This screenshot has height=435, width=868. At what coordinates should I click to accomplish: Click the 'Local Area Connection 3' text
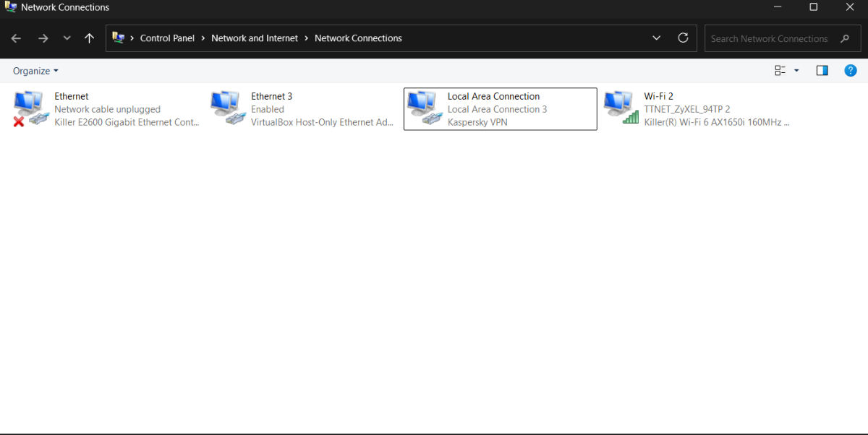[497, 109]
